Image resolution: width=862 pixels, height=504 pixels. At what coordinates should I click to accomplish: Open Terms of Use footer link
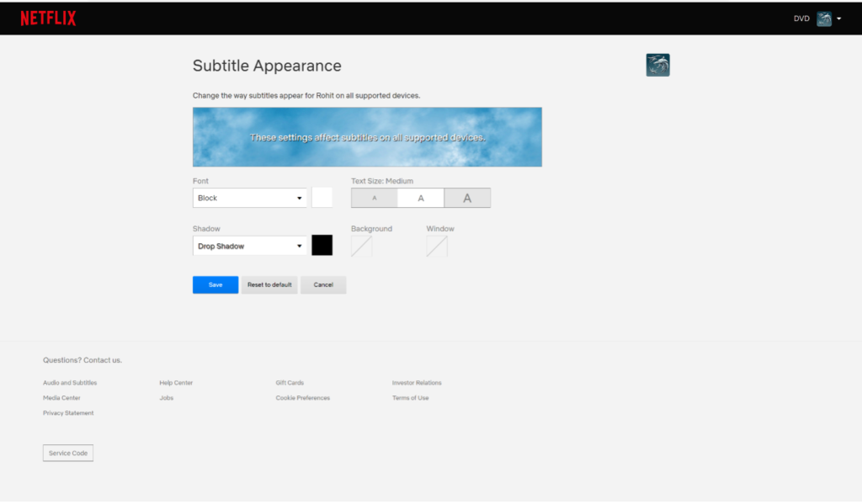pyautogui.click(x=410, y=398)
